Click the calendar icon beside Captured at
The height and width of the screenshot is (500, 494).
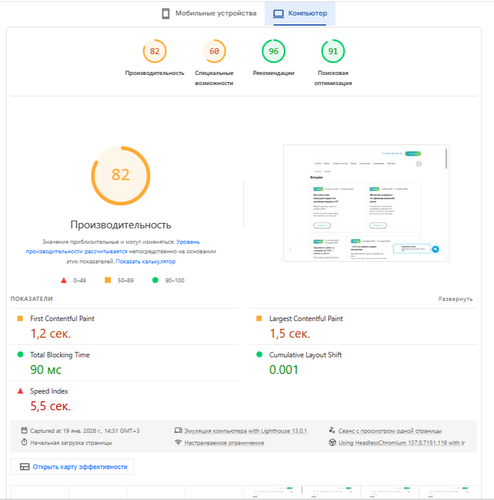pyautogui.click(x=24, y=430)
